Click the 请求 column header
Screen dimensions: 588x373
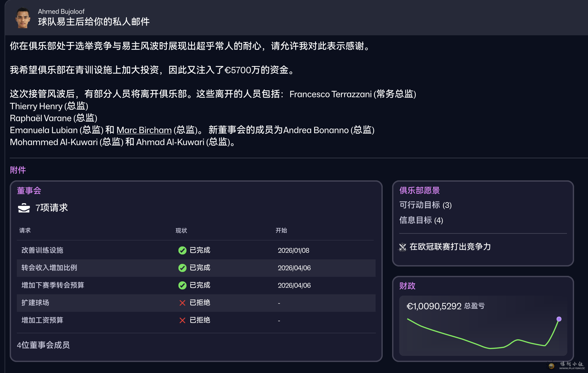pos(25,231)
